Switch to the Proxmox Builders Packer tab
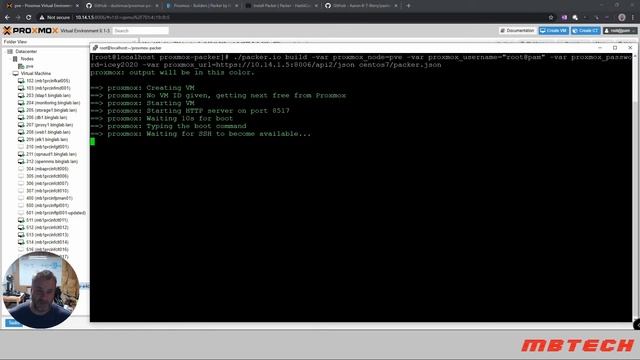The width and height of the screenshot is (640, 360). [x=201, y=6]
